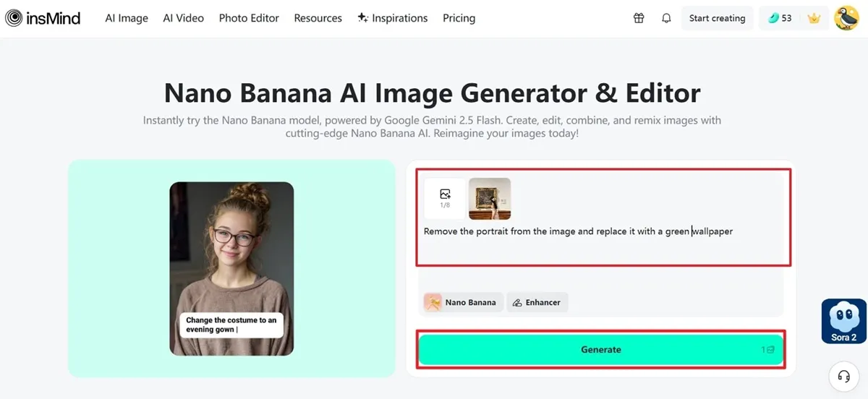Click the Start creating button
The image size is (868, 399).
point(717,18)
